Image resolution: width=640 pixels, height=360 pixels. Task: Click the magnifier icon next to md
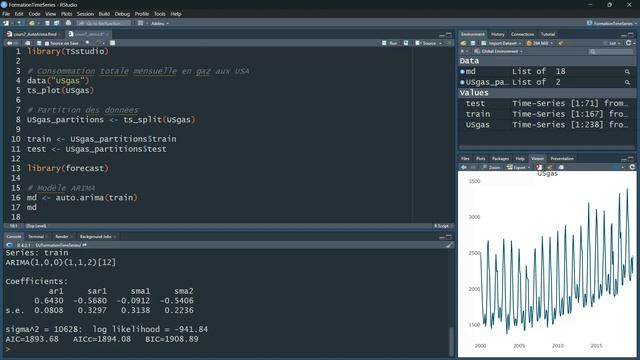click(x=627, y=71)
